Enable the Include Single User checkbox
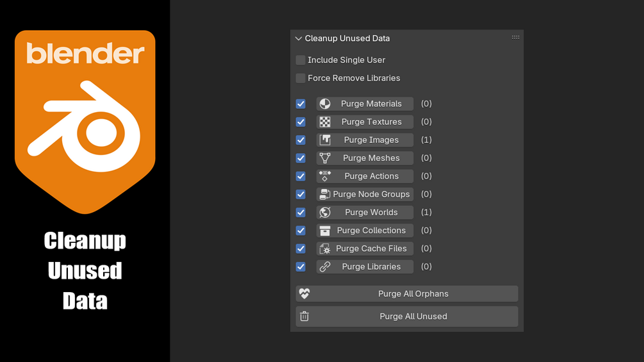Screen dimensions: 644x362 coord(301,60)
